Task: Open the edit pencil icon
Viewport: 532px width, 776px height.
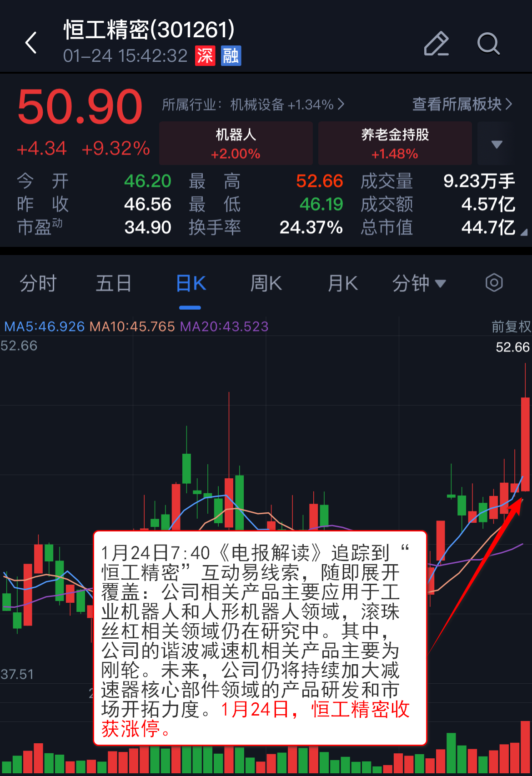Action: (x=436, y=43)
